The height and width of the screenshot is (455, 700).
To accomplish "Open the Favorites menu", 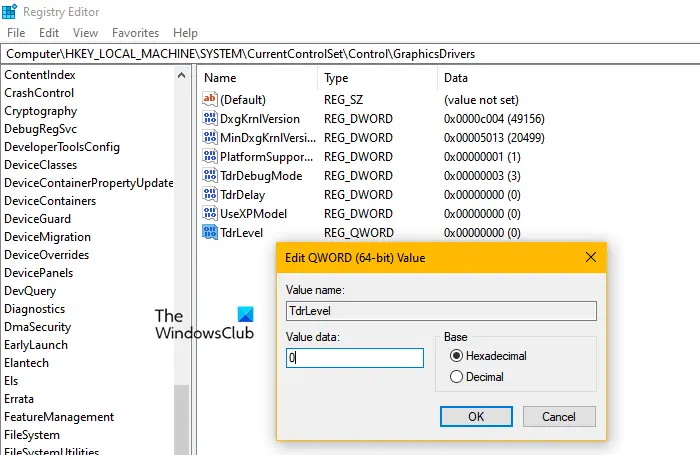I will tap(135, 33).
